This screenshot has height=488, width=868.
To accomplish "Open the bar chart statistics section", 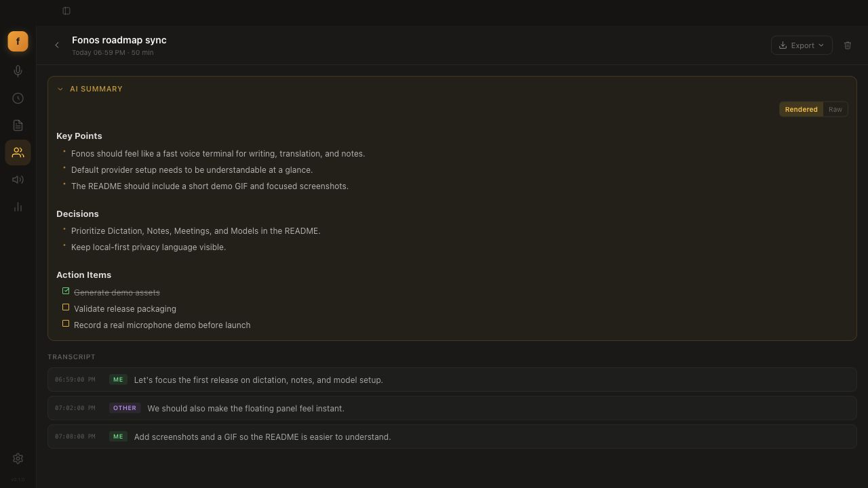I will point(18,207).
